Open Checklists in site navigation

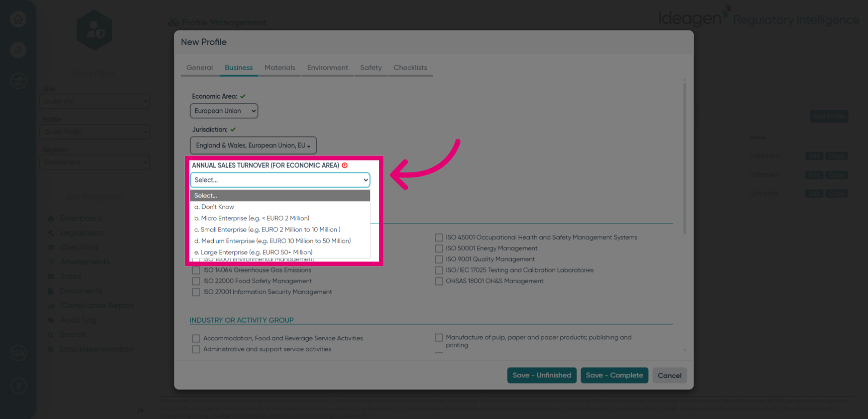79,247
